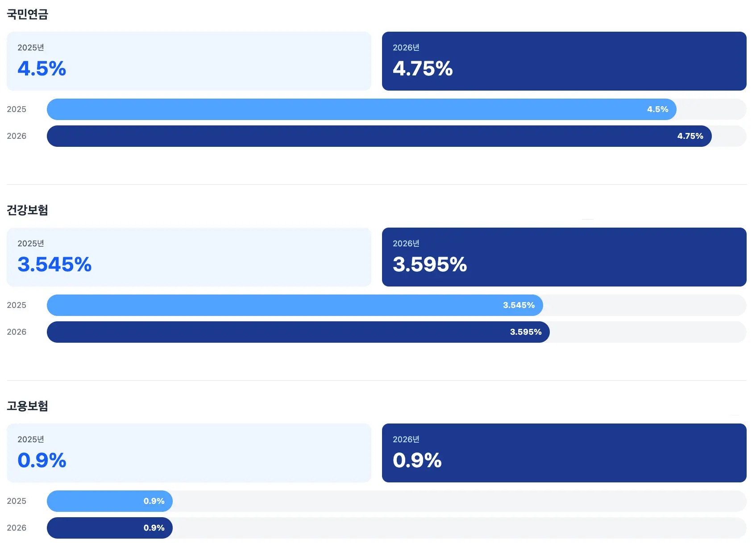Select the 건강보험 2025년 3.545% card

[x=189, y=257]
